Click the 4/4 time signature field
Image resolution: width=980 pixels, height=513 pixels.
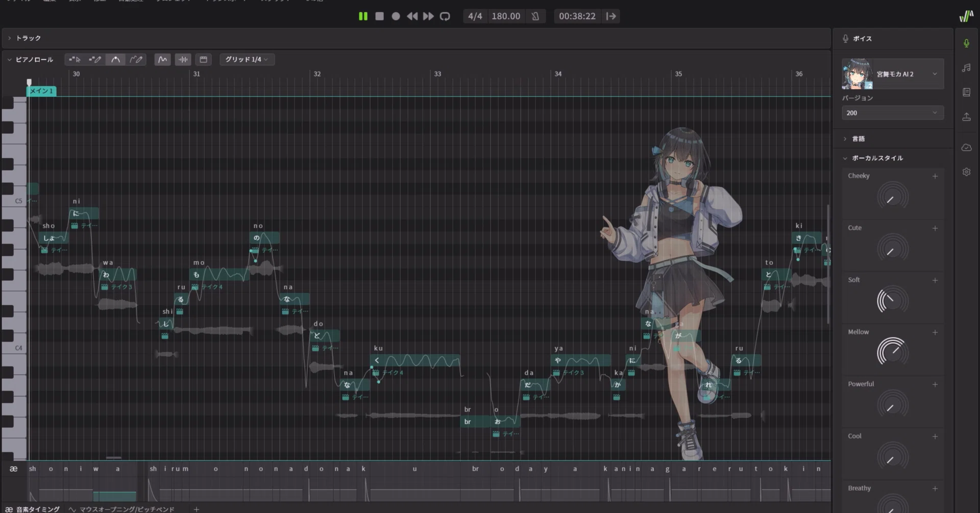[x=475, y=16]
